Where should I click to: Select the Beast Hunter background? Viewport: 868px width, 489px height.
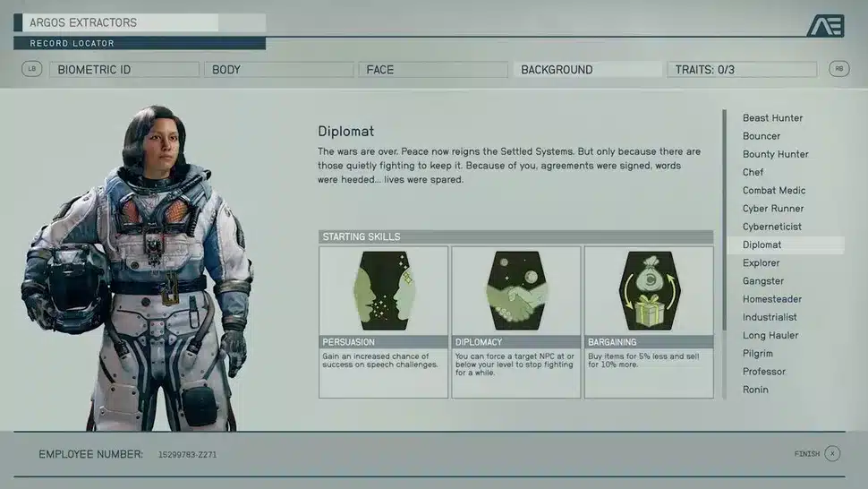click(772, 118)
